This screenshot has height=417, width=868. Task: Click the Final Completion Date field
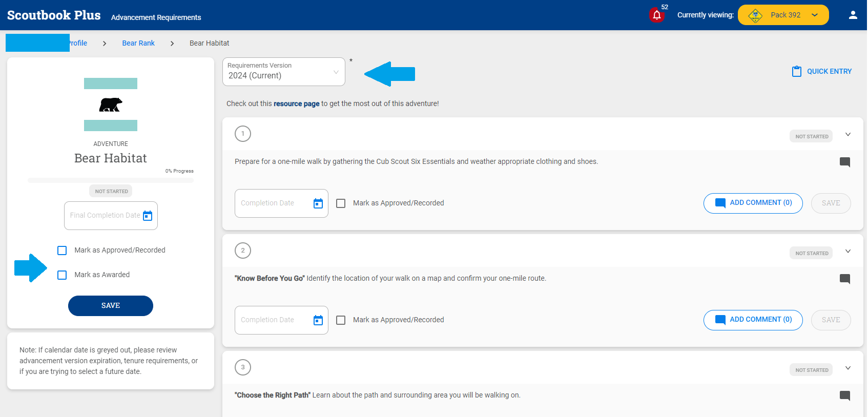point(111,216)
